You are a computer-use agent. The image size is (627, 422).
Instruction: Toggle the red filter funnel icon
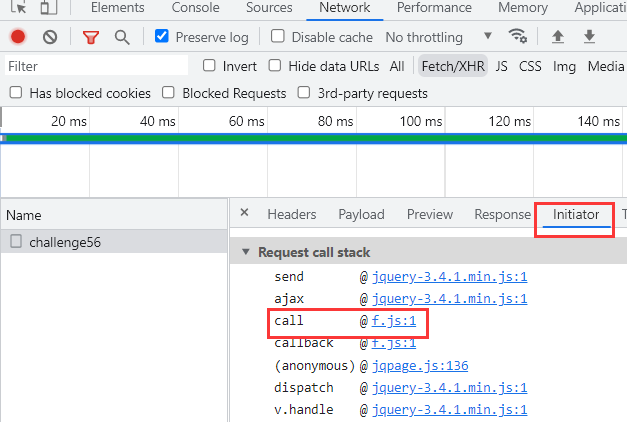(91, 37)
